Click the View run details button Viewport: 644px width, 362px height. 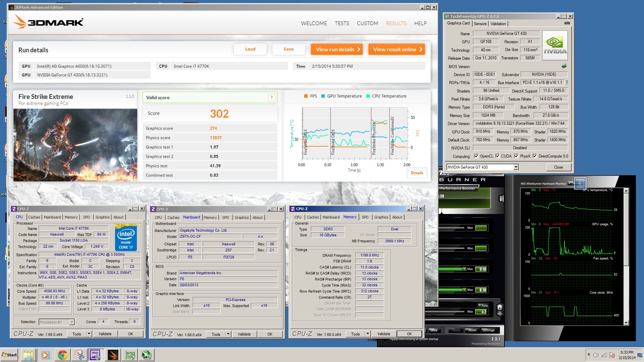337,49
